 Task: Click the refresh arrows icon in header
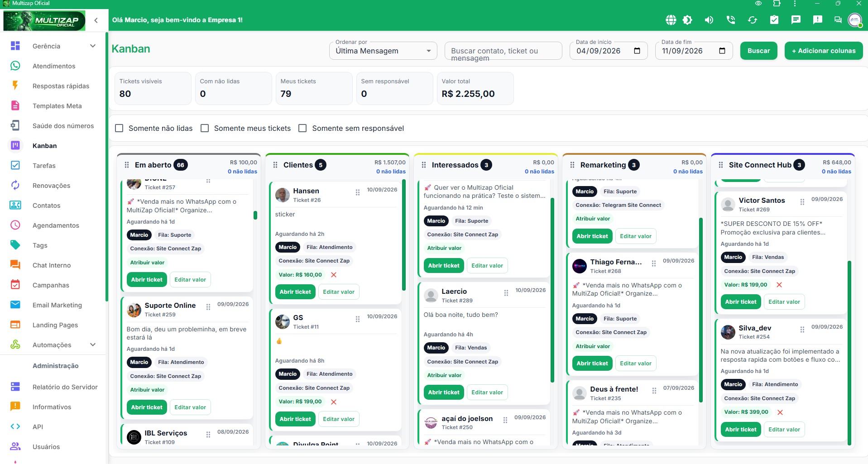753,20
